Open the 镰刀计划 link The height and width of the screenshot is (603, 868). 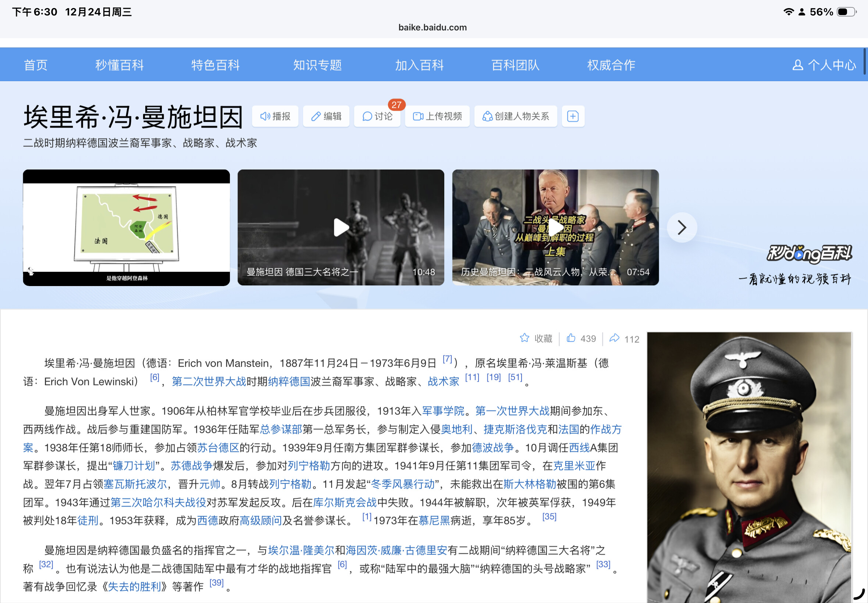(x=134, y=466)
